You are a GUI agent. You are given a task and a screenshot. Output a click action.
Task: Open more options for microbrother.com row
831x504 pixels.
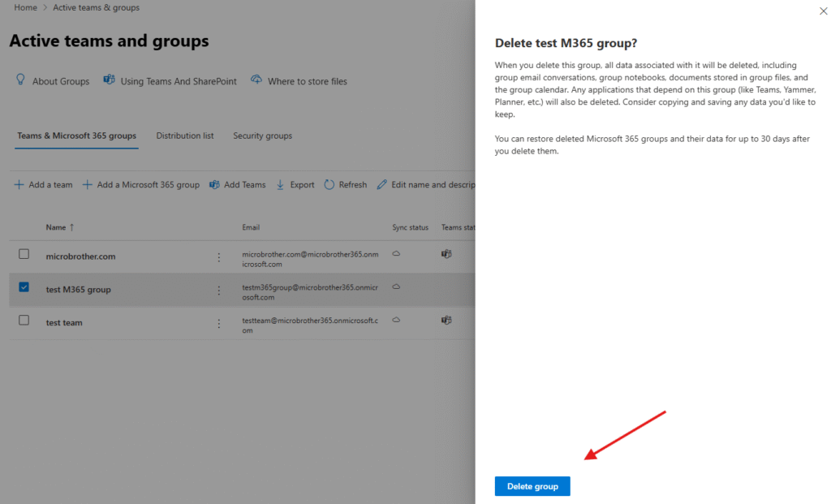pyautogui.click(x=218, y=257)
